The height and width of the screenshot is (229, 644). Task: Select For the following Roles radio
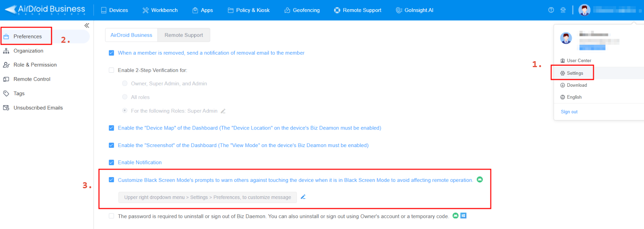125,111
